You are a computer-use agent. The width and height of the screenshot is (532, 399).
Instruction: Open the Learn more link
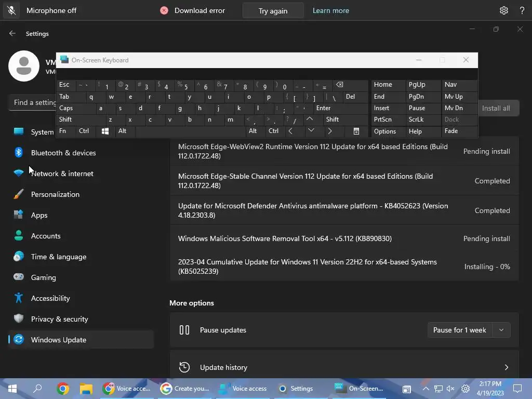331,10
